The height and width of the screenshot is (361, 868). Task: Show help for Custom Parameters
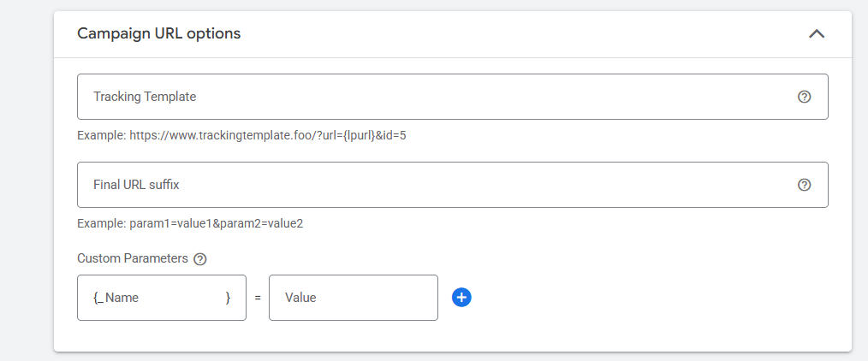coord(200,258)
